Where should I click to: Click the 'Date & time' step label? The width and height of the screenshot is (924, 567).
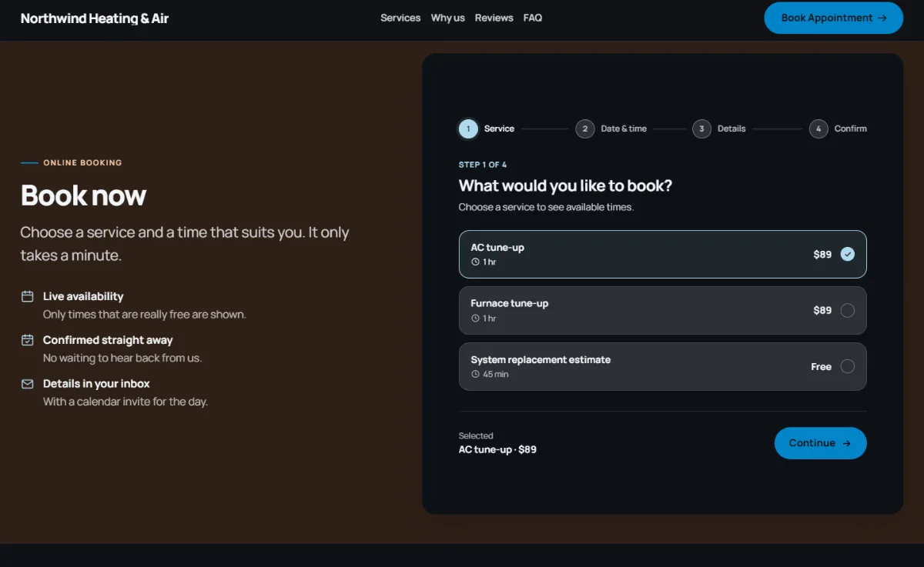[x=624, y=128]
